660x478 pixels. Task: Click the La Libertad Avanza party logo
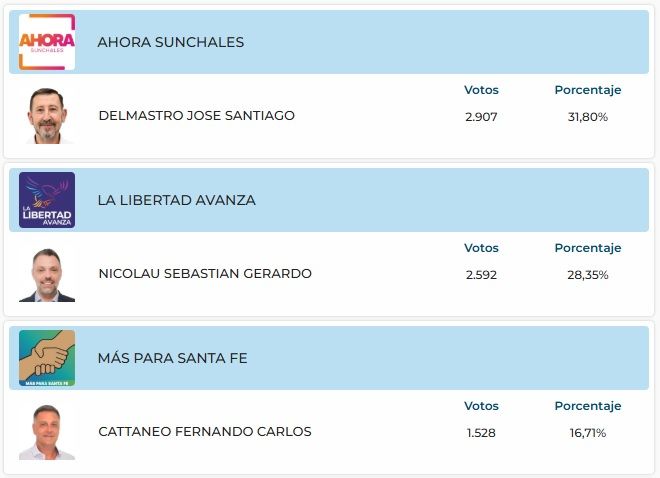47,200
